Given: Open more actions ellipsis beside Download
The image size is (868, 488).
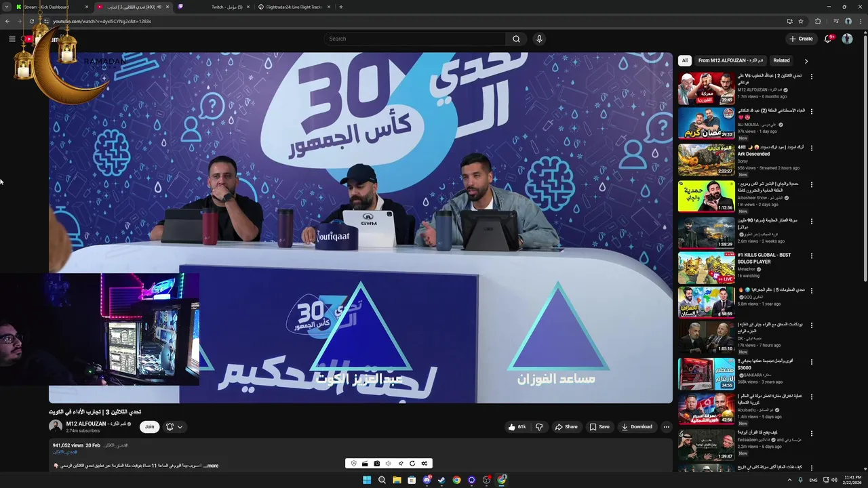Looking at the screenshot, I should point(667,427).
